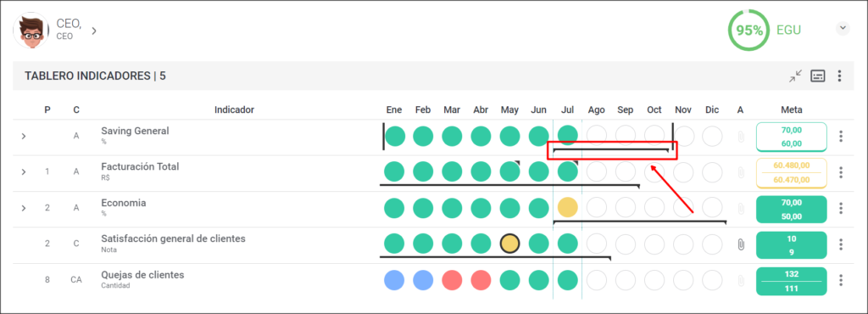Open Satisfacción general de clientes attachment paperclip
This screenshot has height=314, width=868.
[741, 244]
